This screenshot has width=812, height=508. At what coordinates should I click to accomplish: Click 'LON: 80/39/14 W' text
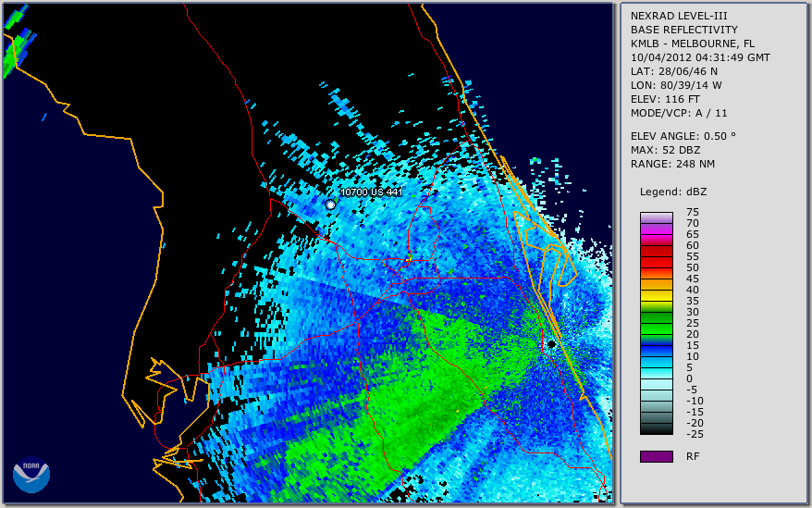click(x=676, y=85)
